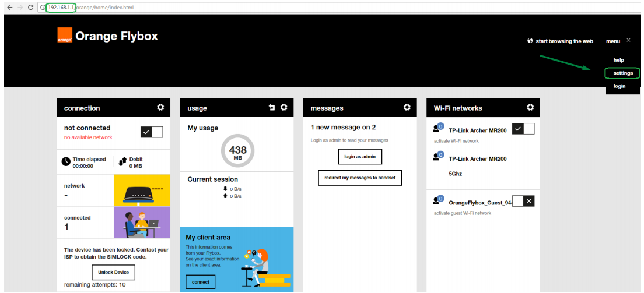Open Wi-Fi networks panel gear settings
Viewport: 644px width, 293px height.
tap(530, 107)
